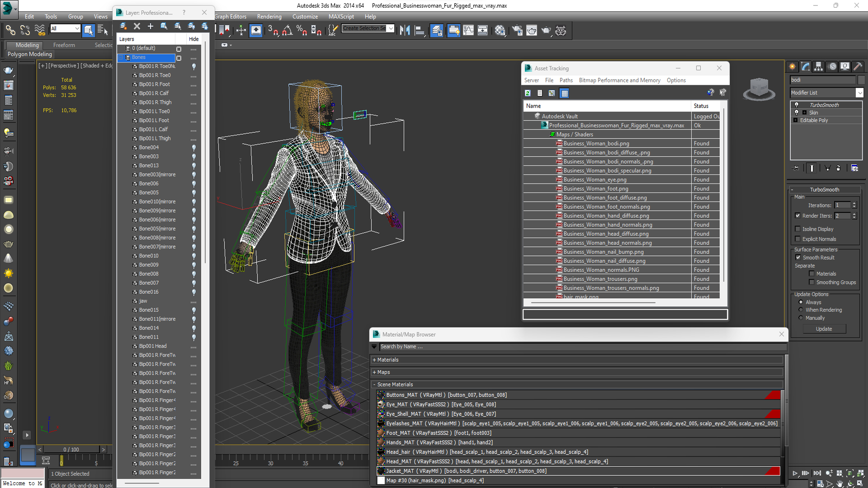Click Remove Modifier trash icon
This screenshot has width=868, height=488.
[x=839, y=168]
